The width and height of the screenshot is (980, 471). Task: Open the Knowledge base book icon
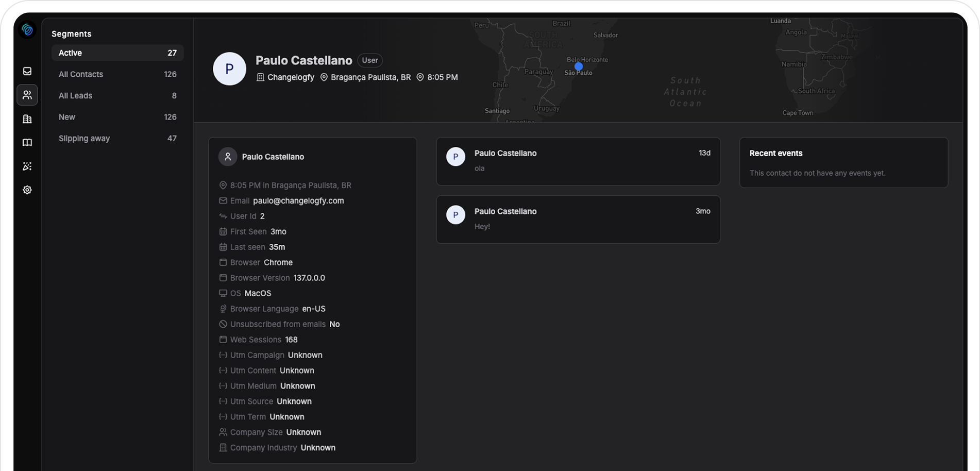click(27, 143)
